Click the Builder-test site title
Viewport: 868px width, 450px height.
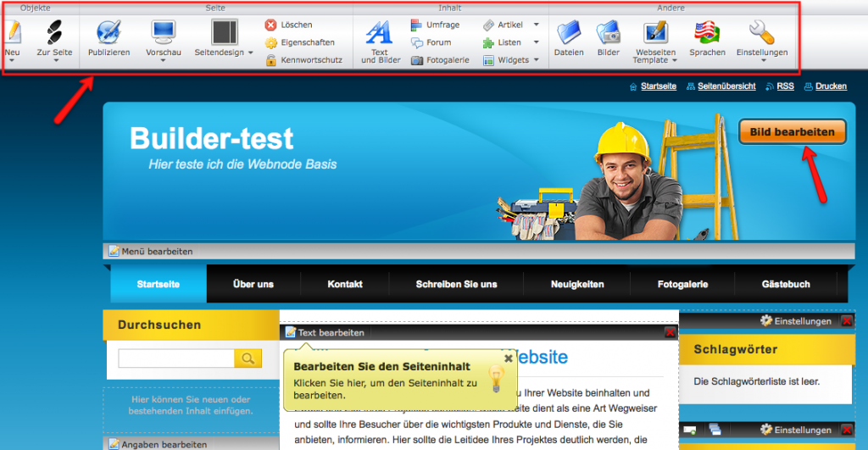(211, 138)
